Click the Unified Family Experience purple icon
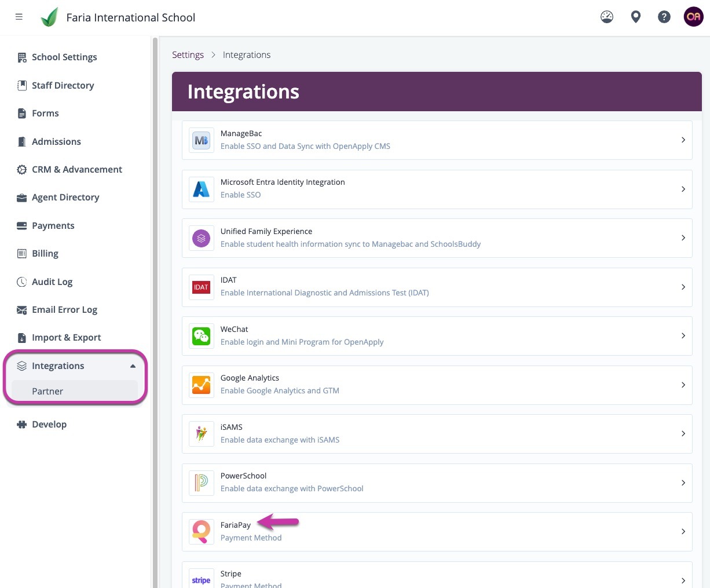This screenshot has width=710, height=588. pos(201,238)
